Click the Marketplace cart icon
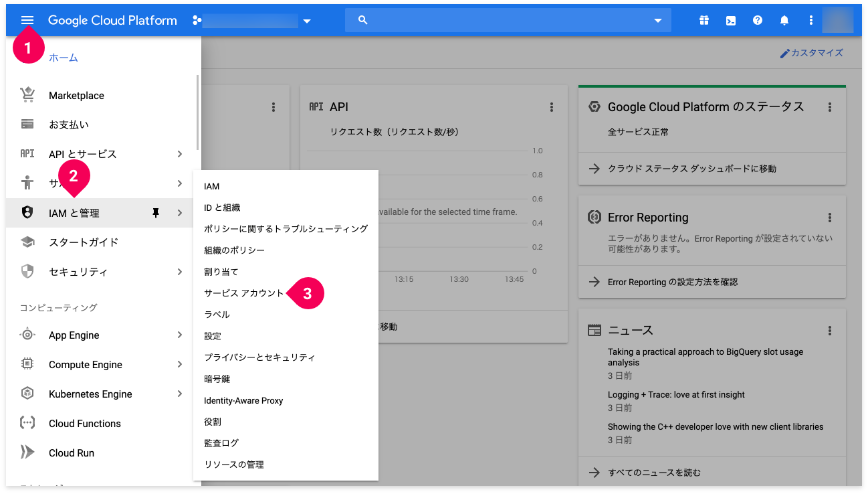The height and width of the screenshot is (494, 868). [27, 95]
